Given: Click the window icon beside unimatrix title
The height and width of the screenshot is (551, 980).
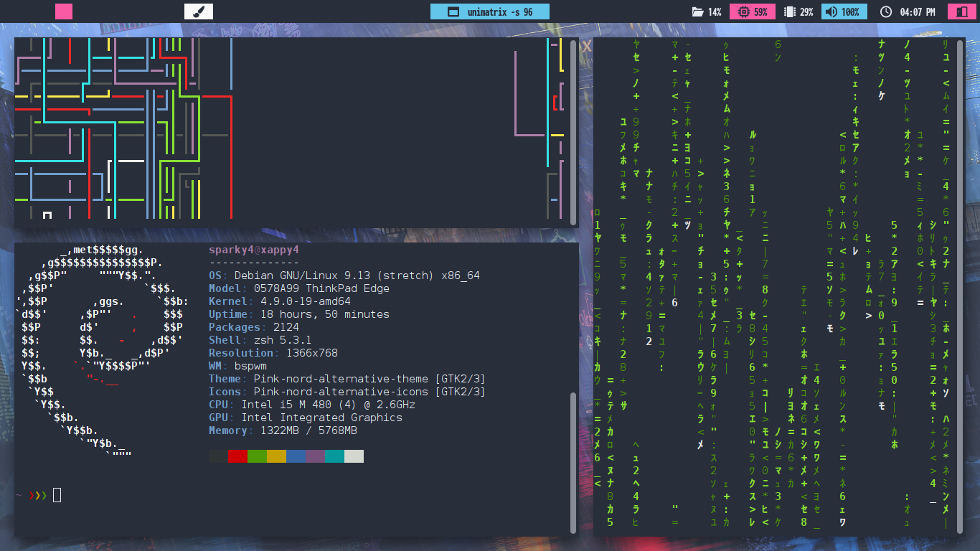Looking at the screenshot, I should point(453,11).
